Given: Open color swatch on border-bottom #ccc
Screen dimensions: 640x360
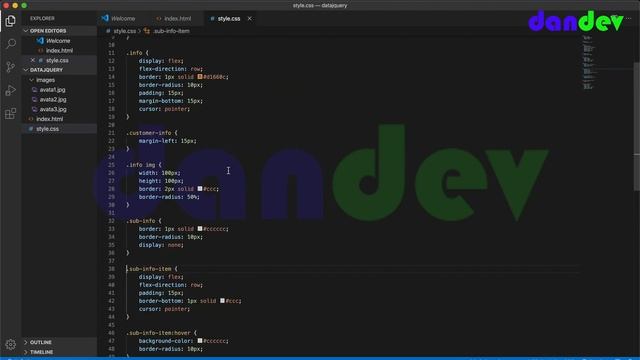Looking at the screenshot, I should click(222, 300).
